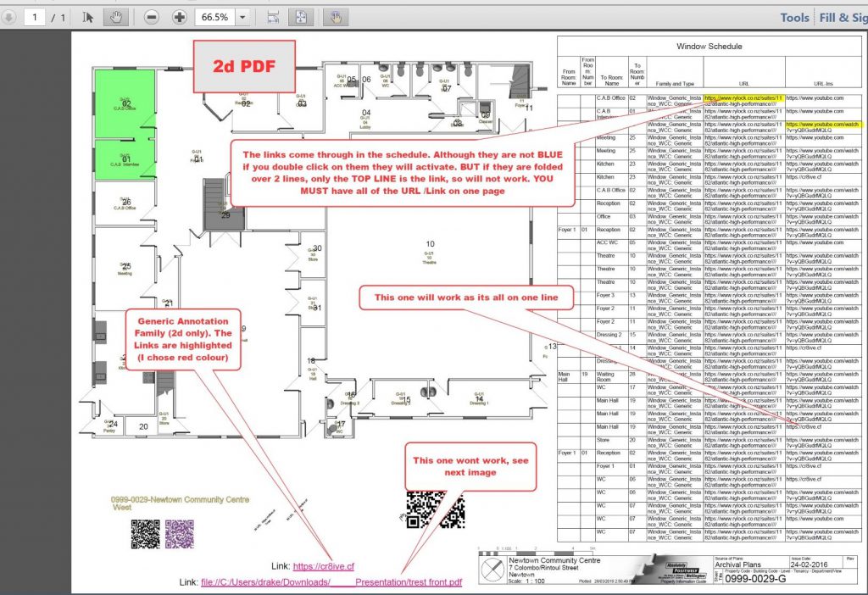868x595 pixels.
Task: Go to the next page arrow
Action: click(x=8, y=17)
